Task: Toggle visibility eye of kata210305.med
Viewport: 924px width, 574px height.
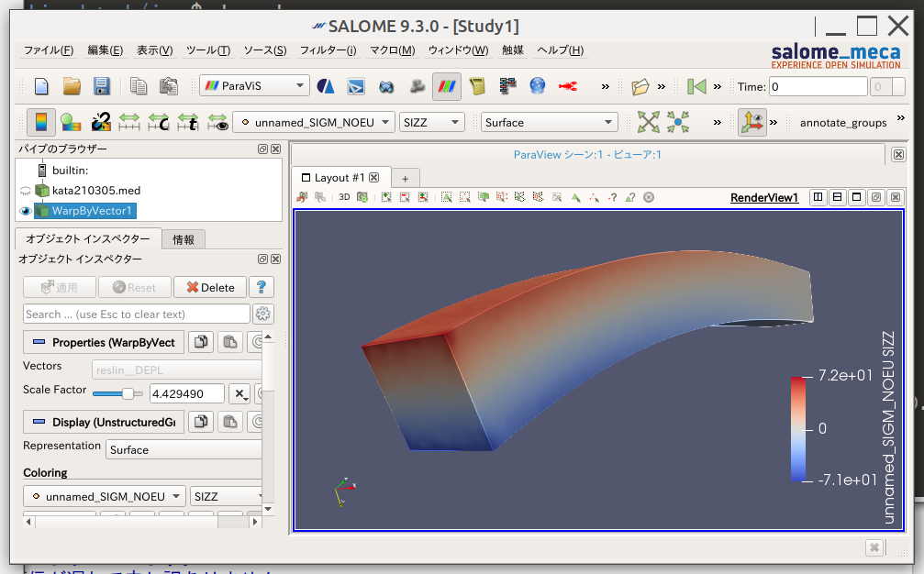Action: [x=25, y=191]
